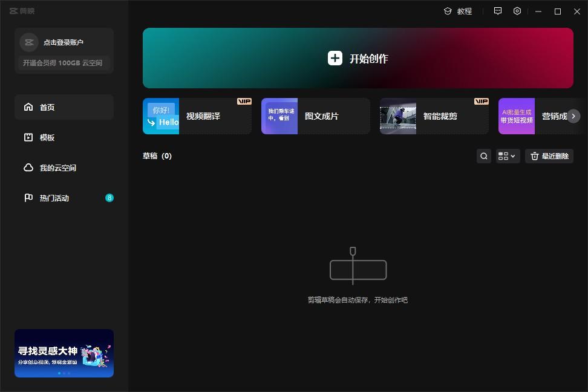Click the account avatar icon

pyautogui.click(x=29, y=42)
